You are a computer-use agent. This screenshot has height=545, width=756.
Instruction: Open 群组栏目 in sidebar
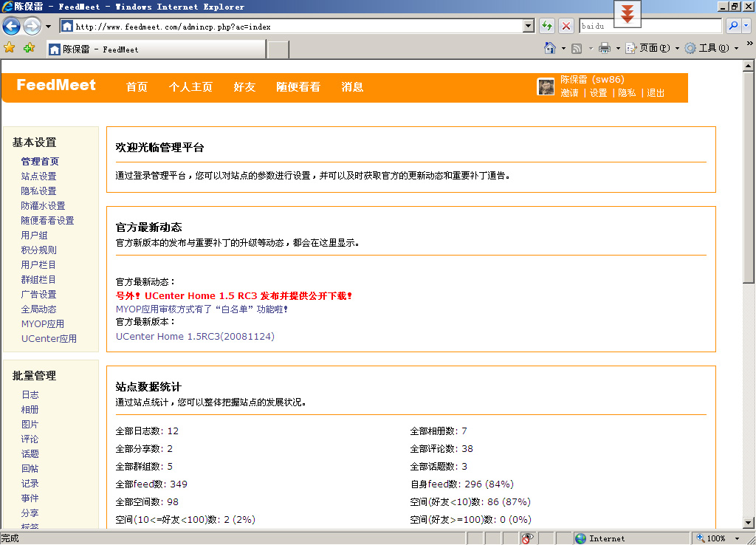pyautogui.click(x=38, y=280)
